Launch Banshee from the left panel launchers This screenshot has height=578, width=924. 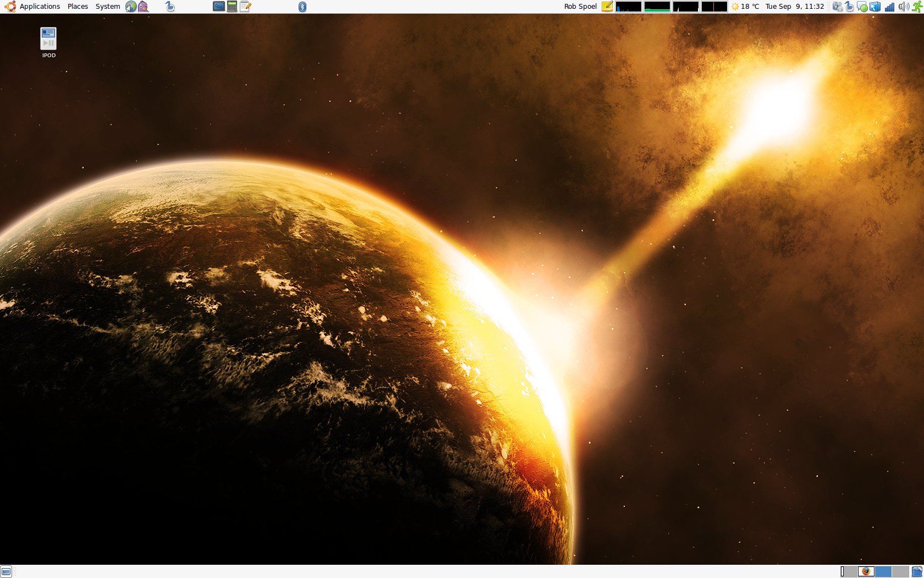(x=170, y=7)
